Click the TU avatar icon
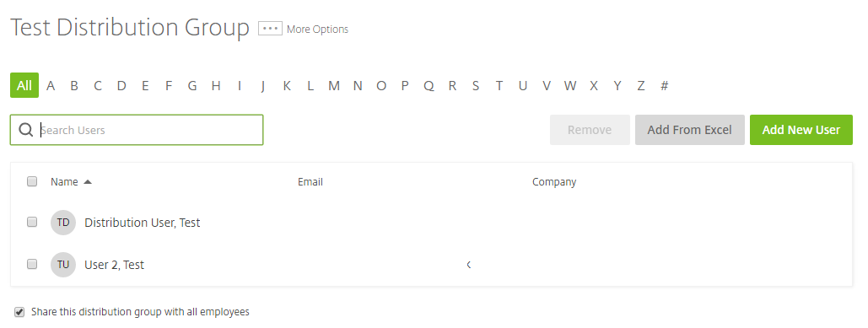The image size is (868, 328). click(x=63, y=265)
